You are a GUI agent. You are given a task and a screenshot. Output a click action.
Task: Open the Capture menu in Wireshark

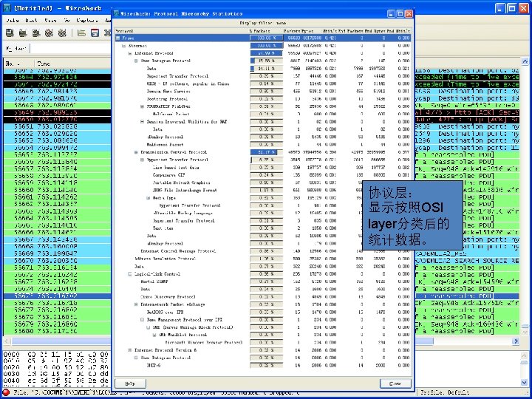coord(87,21)
